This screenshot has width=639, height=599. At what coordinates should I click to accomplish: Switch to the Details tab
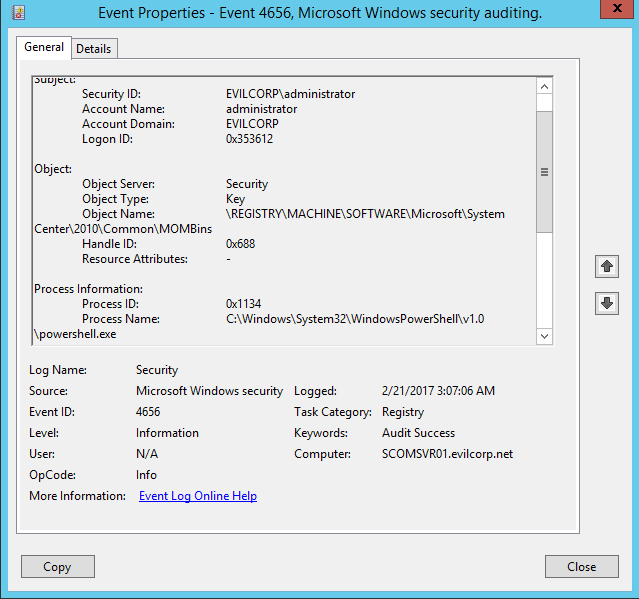pos(94,48)
